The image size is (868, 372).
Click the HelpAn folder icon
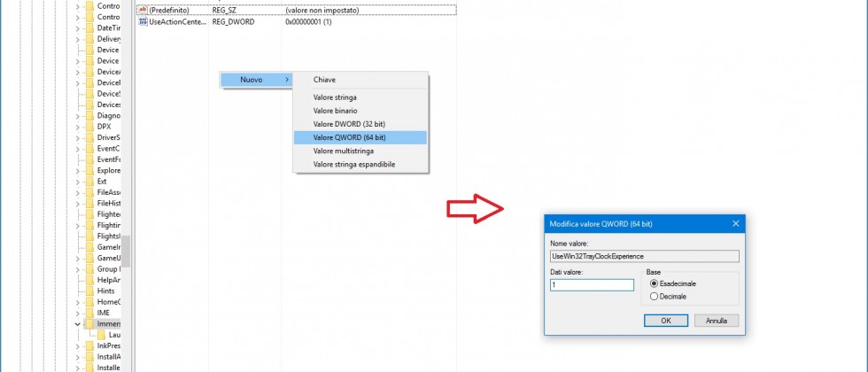click(89, 280)
